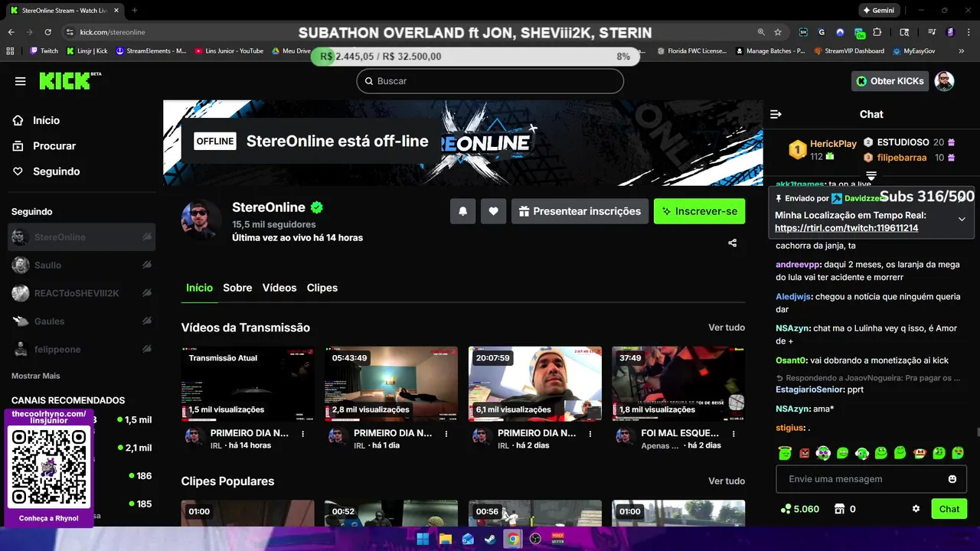Select the angry red face emote
Screen dimensions: 980x551
[804, 453]
